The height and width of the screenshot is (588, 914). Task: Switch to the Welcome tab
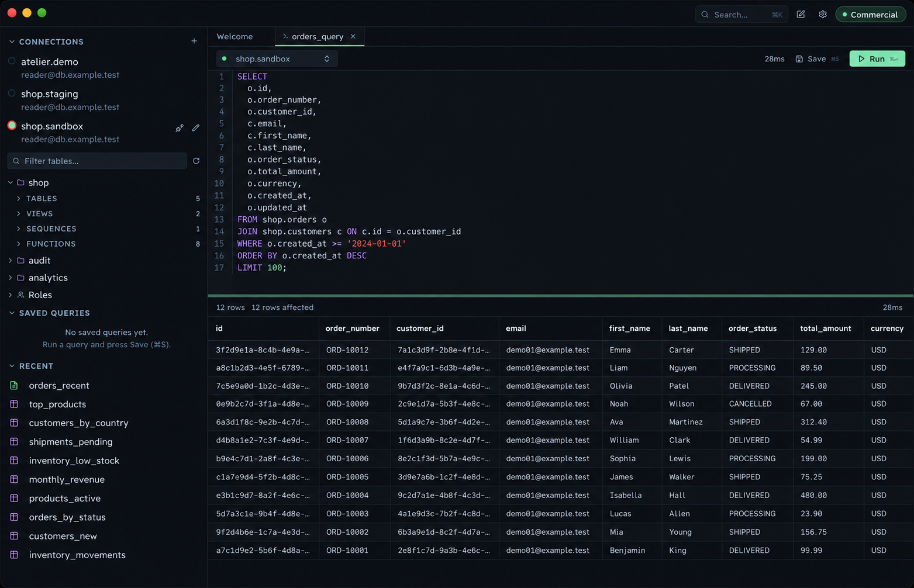click(234, 36)
